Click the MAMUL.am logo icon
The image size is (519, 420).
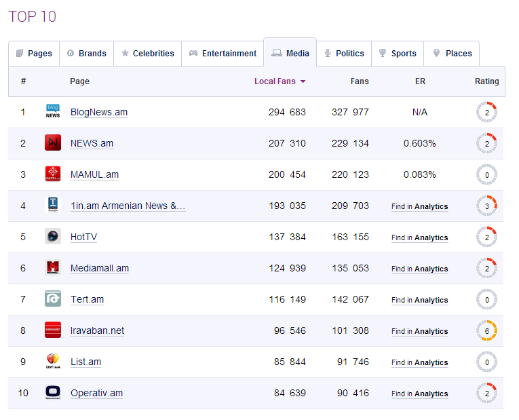(53, 174)
